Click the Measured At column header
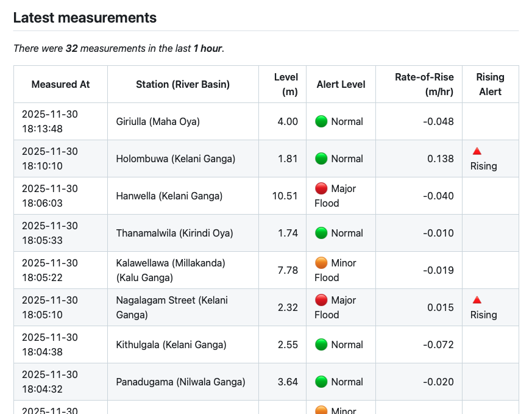 61,84
